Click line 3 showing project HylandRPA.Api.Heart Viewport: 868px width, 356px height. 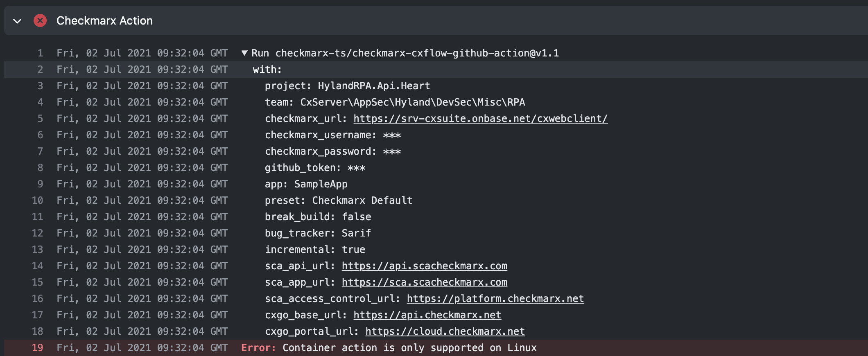(347, 86)
